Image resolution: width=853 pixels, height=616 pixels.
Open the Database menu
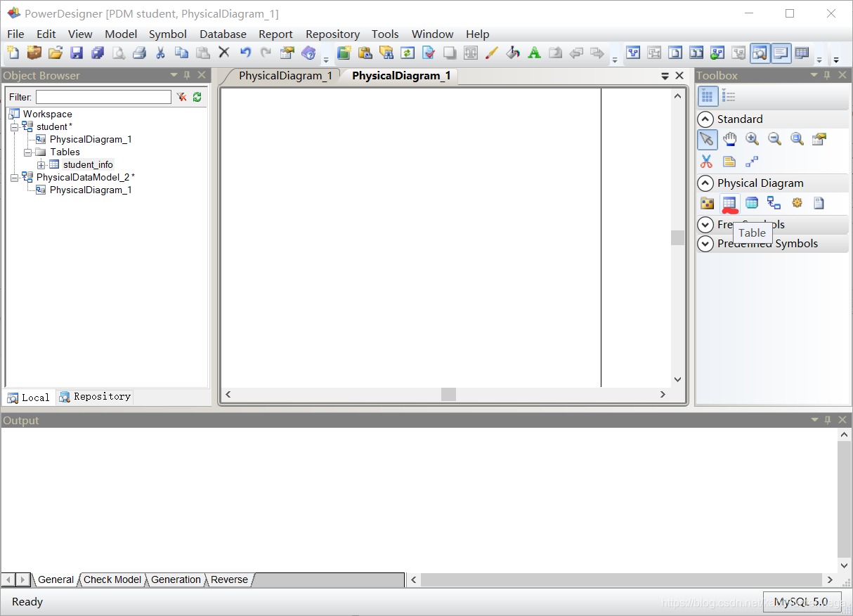coord(223,34)
